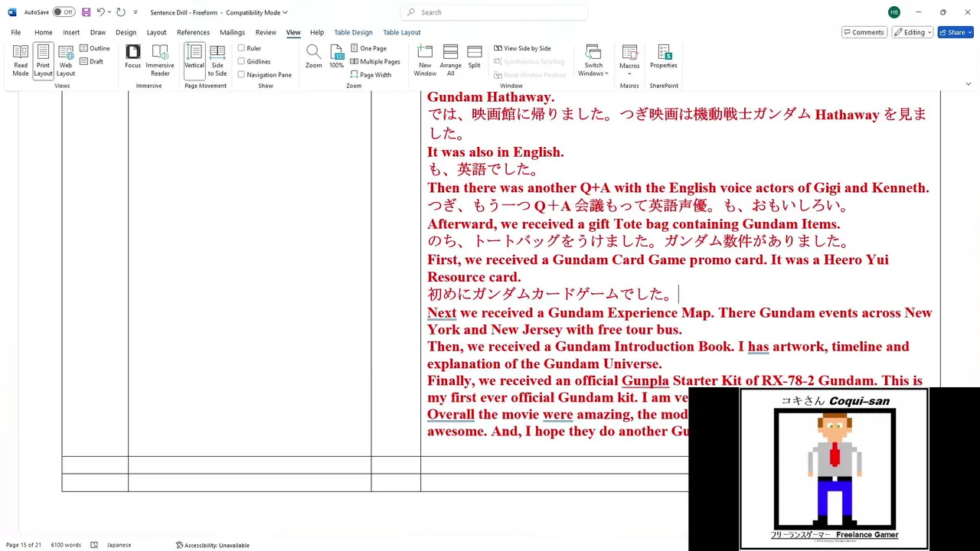The image size is (980, 551).
Task: Customize Quick Access Toolbar dropdown
Action: pos(136,12)
